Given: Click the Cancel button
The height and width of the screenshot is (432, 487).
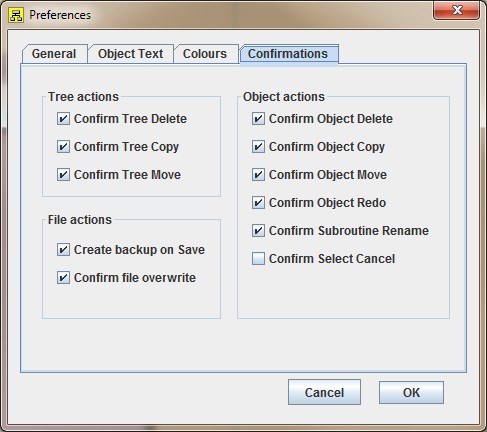Looking at the screenshot, I should click(x=324, y=392).
